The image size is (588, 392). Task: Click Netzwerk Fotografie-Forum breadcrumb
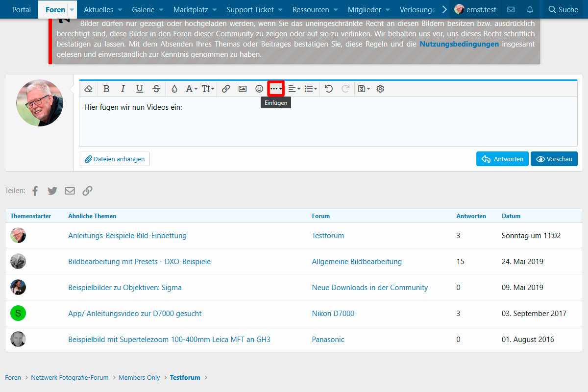(x=70, y=378)
